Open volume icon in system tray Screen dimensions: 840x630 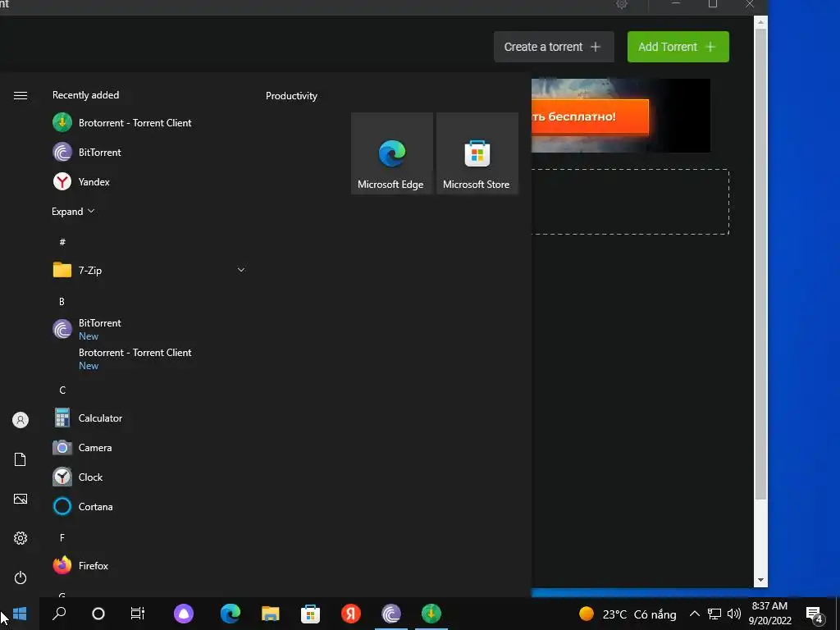[x=734, y=614]
